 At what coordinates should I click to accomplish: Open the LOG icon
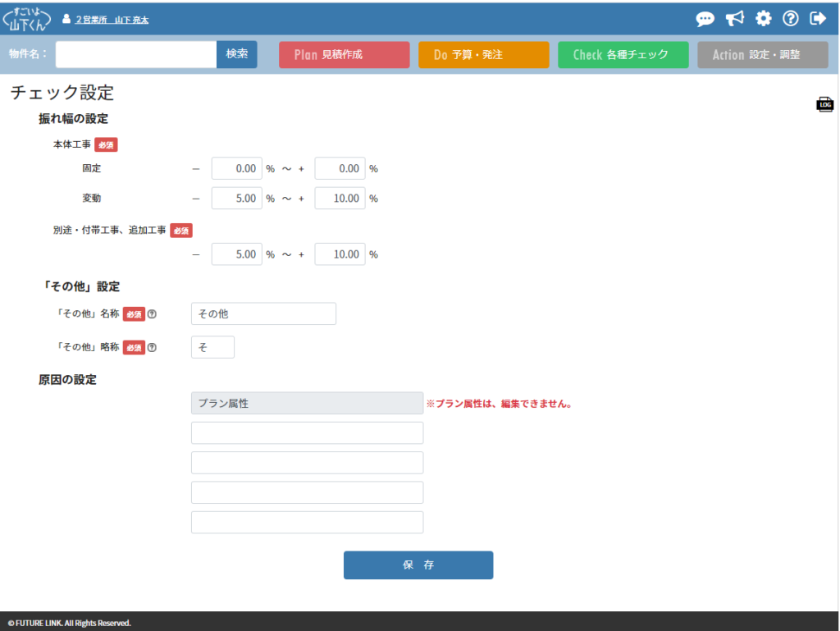[824, 104]
